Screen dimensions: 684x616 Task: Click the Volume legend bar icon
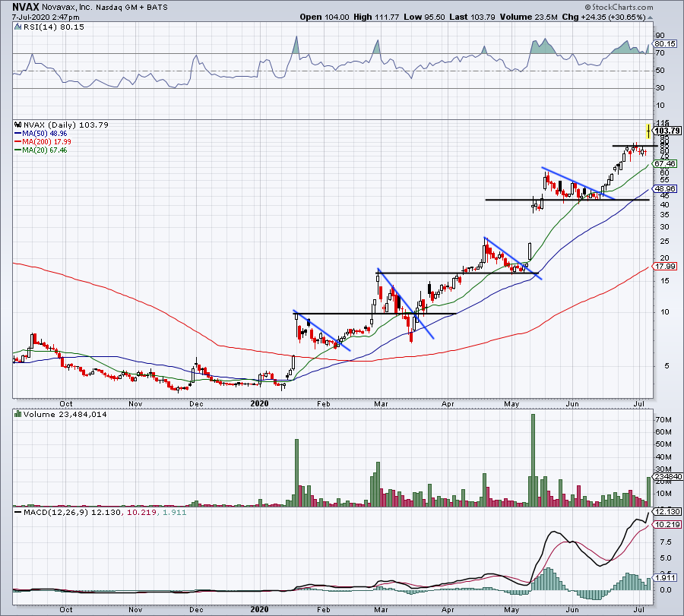click(17, 414)
